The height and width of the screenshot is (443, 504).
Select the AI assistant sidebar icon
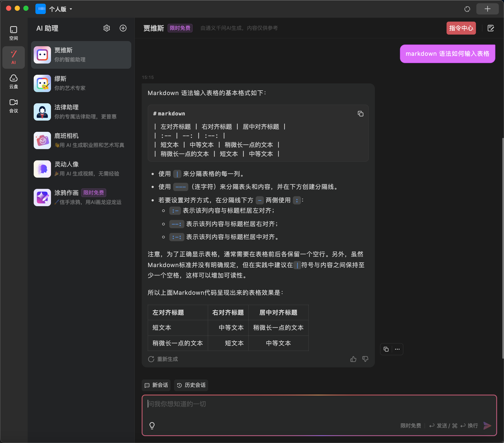tap(14, 57)
